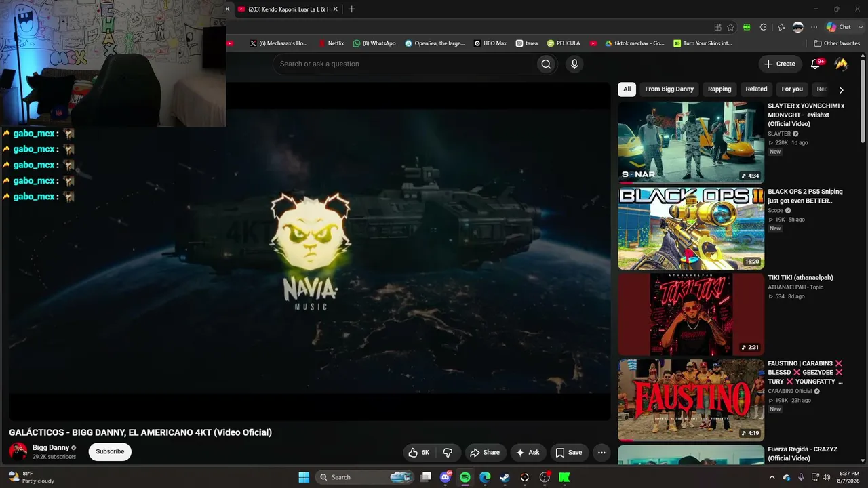Dislike the video with thumbs-down
The height and width of the screenshot is (488, 868).
(448, 452)
